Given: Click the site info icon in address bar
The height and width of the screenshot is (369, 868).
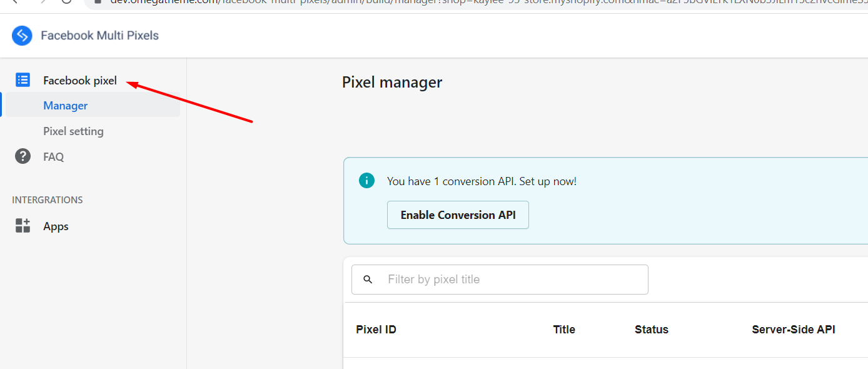Looking at the screenshot, I should pos(97,2).
